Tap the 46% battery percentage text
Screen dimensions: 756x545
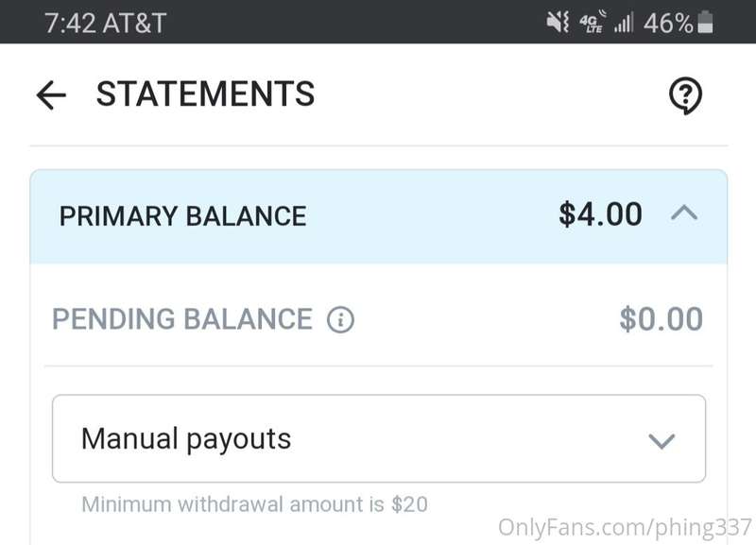(x=668, y=23)
